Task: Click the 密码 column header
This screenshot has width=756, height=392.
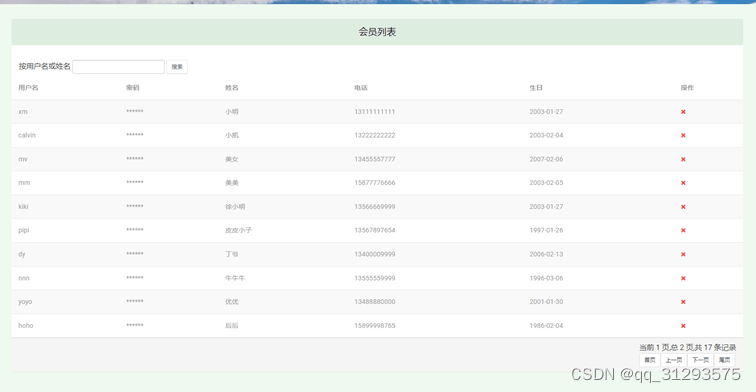Action: coord(133,88)
